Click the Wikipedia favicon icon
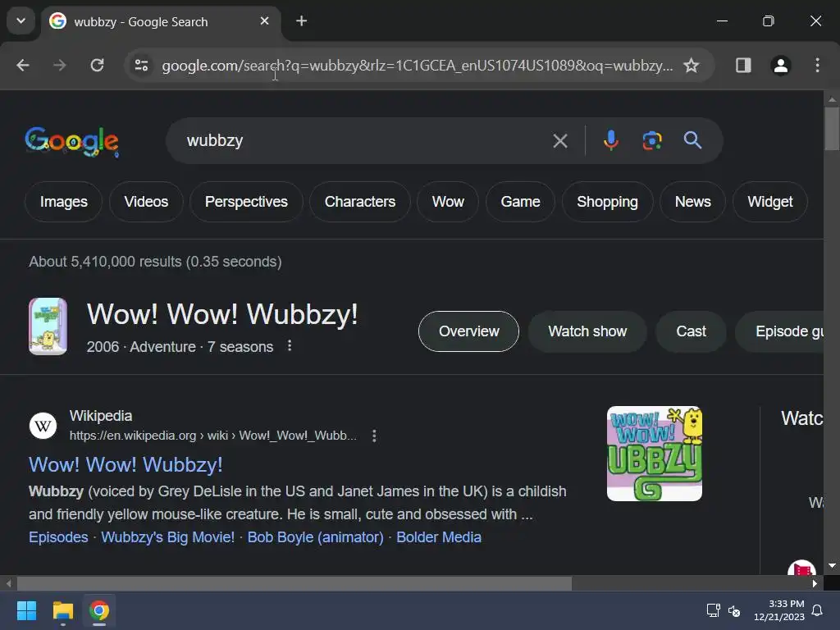Viewport: 840px width, 630px height. (x=43, y=426)
